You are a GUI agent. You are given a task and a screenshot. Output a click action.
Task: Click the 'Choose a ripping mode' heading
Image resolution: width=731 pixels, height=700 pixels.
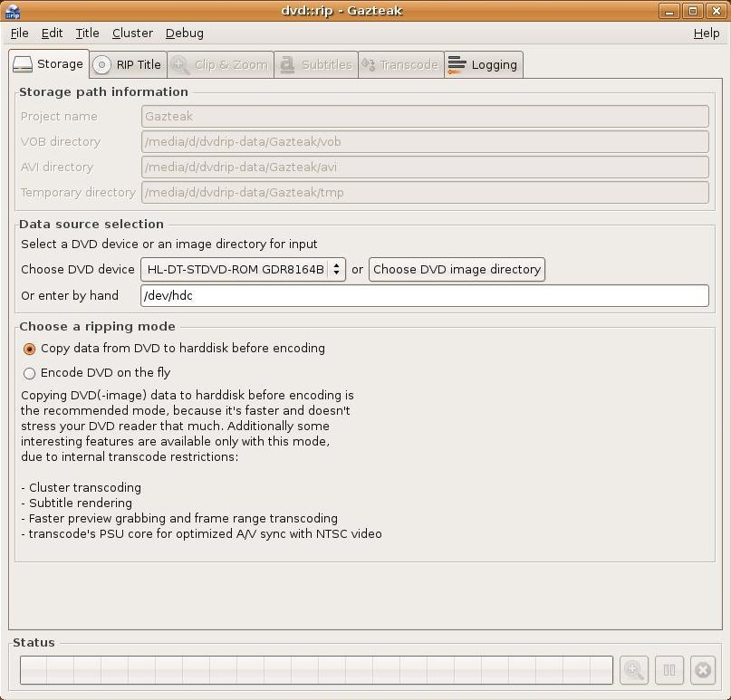click(x=98, y=326)
